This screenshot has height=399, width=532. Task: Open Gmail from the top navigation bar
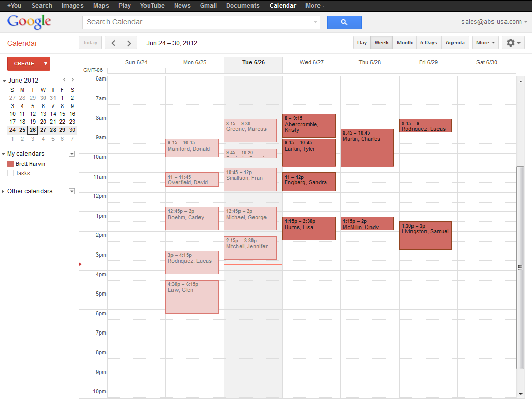pos(208,6)
